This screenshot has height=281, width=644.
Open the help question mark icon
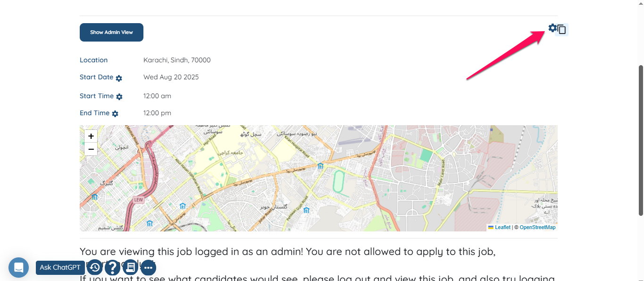(x=112, y=268)
